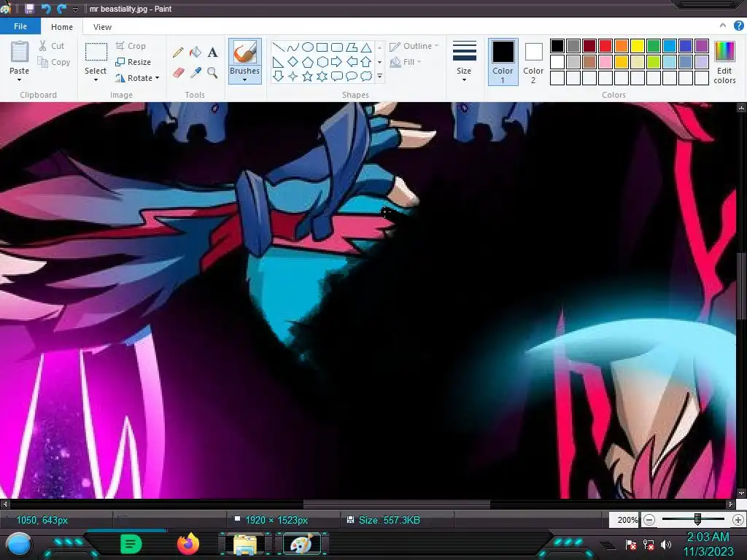This screenshot has width=747, height=560.
Task: Choose the Up arrow shape
Action: 366,62
